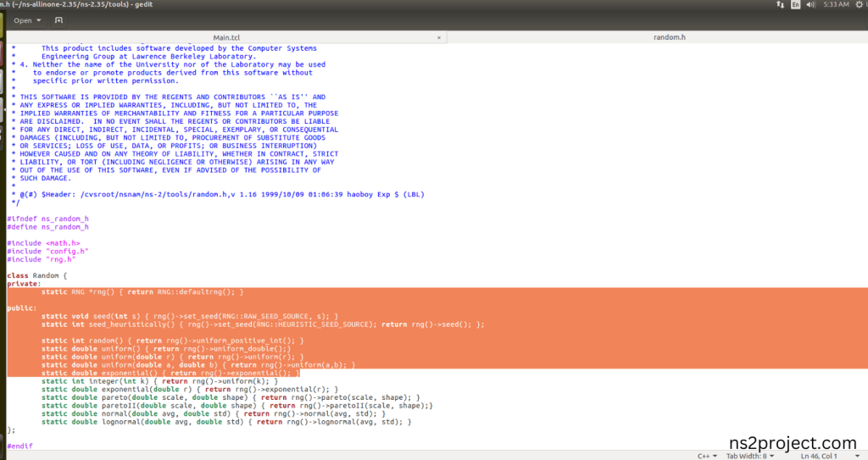Click the 'seed_heuristically()' function line

coord(263,324)
